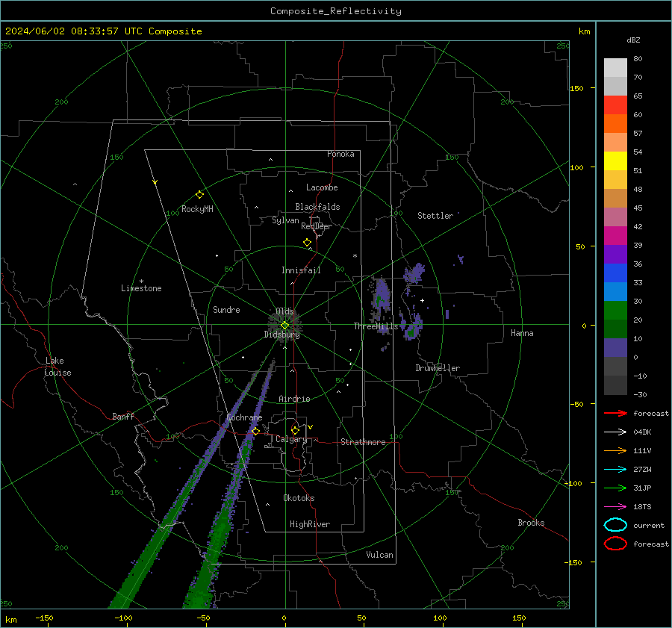Click the Stettler town label
The height and width of the screenshot is (628, 672).
tap(435, 216)
